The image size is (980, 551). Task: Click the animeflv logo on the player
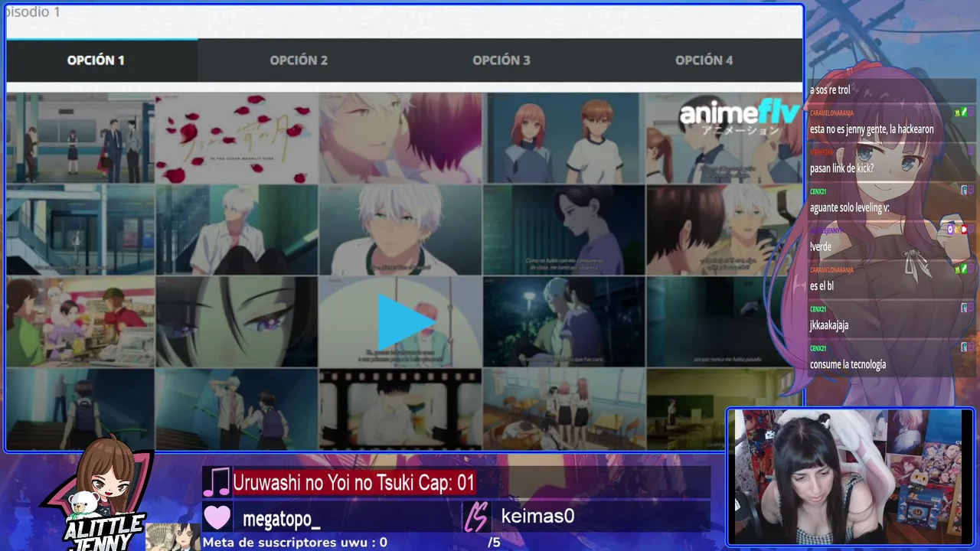(738, 116)
